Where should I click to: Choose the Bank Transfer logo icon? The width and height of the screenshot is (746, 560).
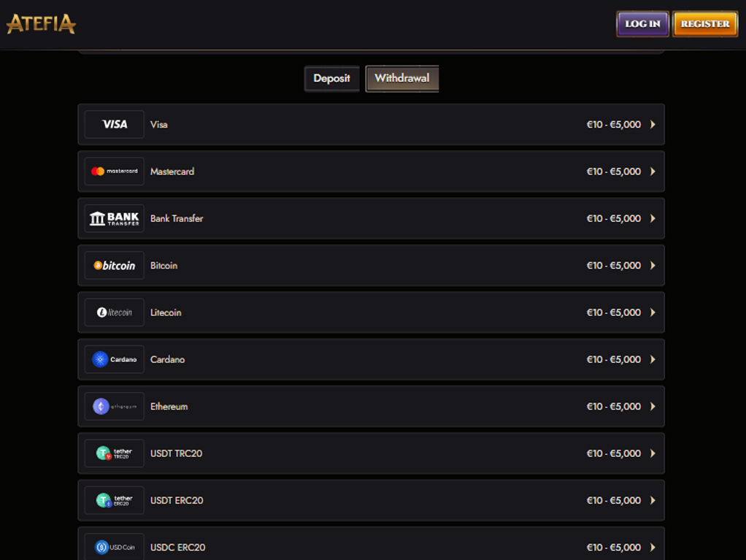(x=114, y=218)
